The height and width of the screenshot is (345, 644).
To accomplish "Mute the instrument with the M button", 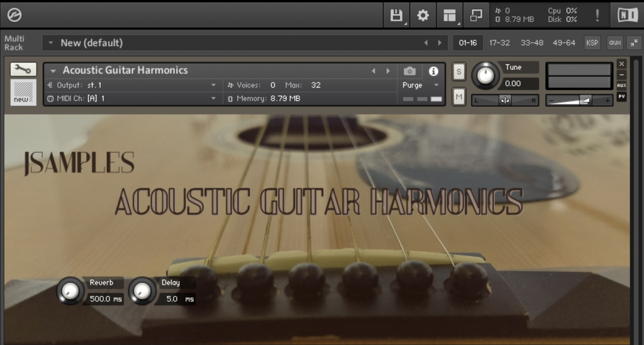I will (458, 97).
